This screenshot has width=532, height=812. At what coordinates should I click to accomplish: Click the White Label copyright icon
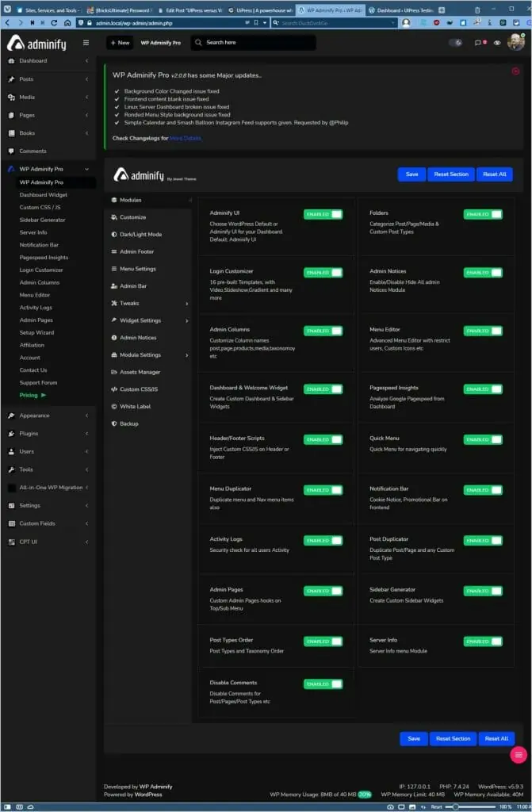point(114,407)
